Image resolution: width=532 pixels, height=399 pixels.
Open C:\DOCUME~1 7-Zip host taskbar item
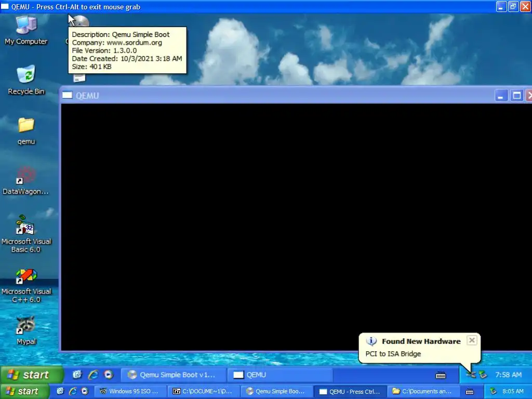204,391
